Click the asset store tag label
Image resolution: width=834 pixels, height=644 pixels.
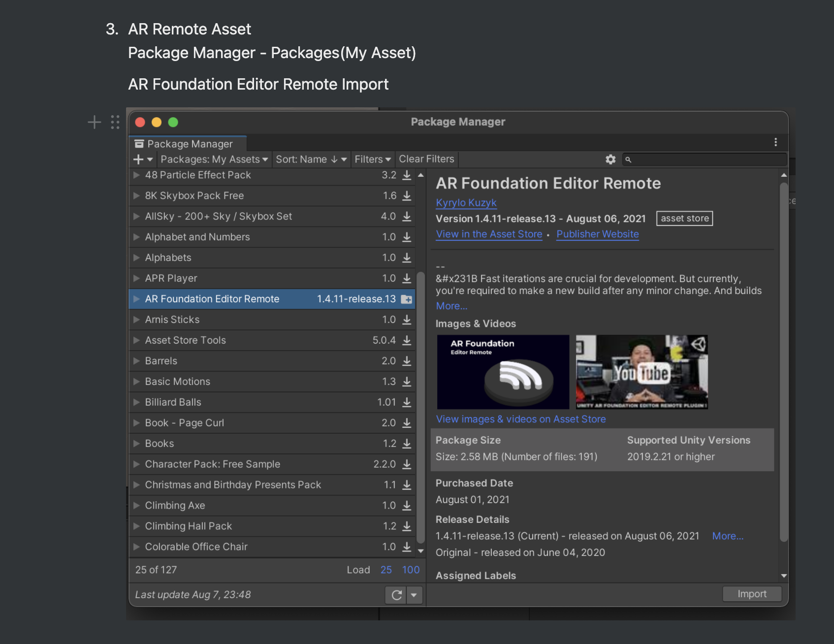(x=684, y=219)
